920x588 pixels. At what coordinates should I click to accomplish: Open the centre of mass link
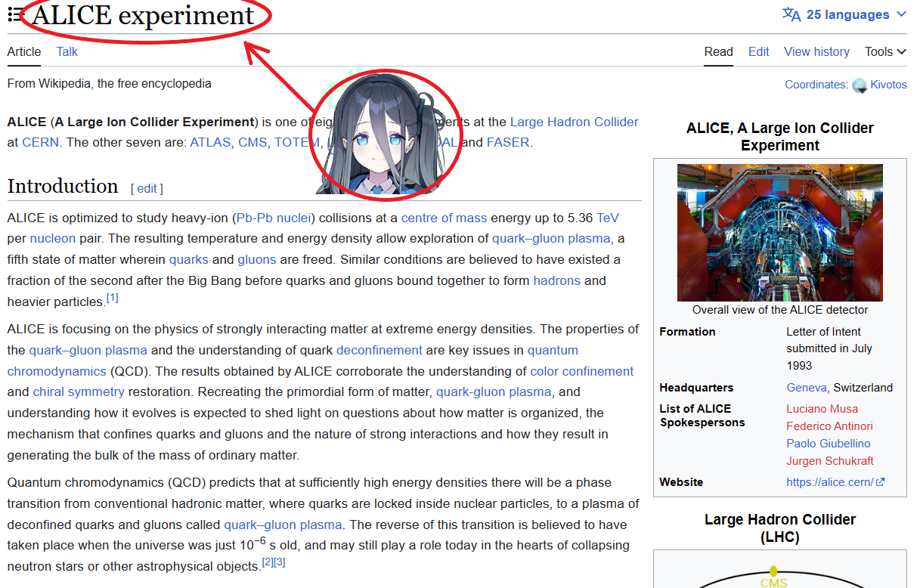tap(444, 218)
